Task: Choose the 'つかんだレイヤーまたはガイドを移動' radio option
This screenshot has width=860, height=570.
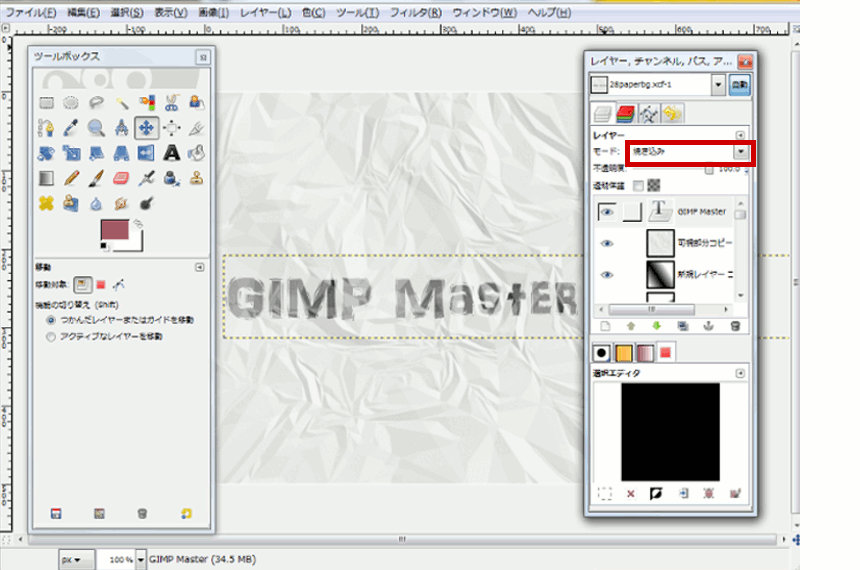Action: point(51,320)
